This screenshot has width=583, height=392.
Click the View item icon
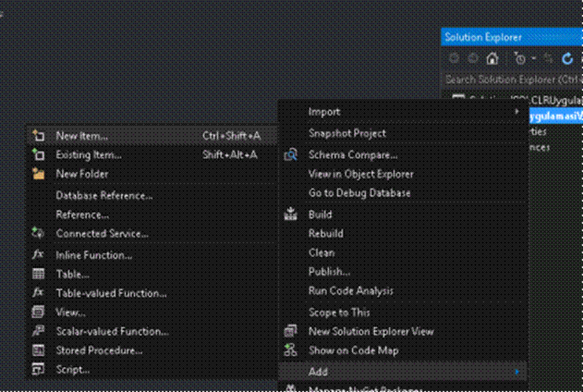tap(38, 312)
